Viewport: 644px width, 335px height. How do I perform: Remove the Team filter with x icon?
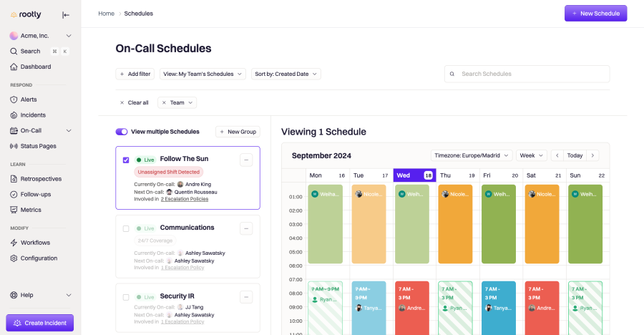coord(164,103)
